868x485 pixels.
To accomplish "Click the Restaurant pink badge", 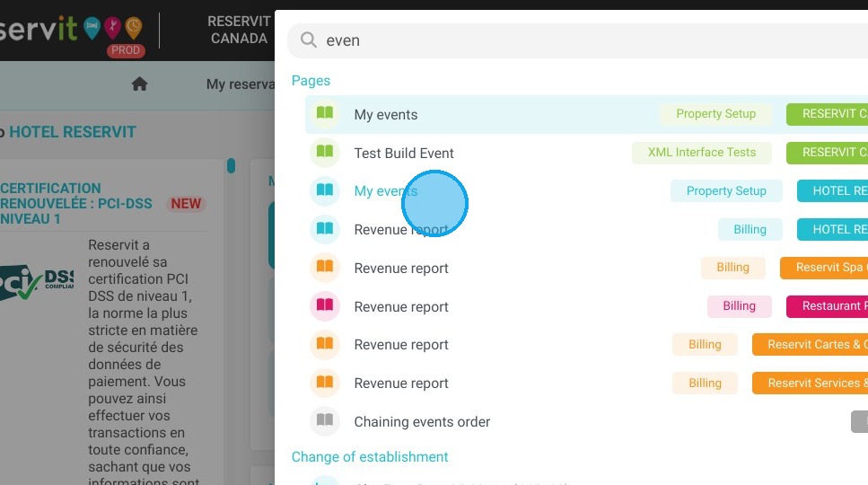I will 828,306.
